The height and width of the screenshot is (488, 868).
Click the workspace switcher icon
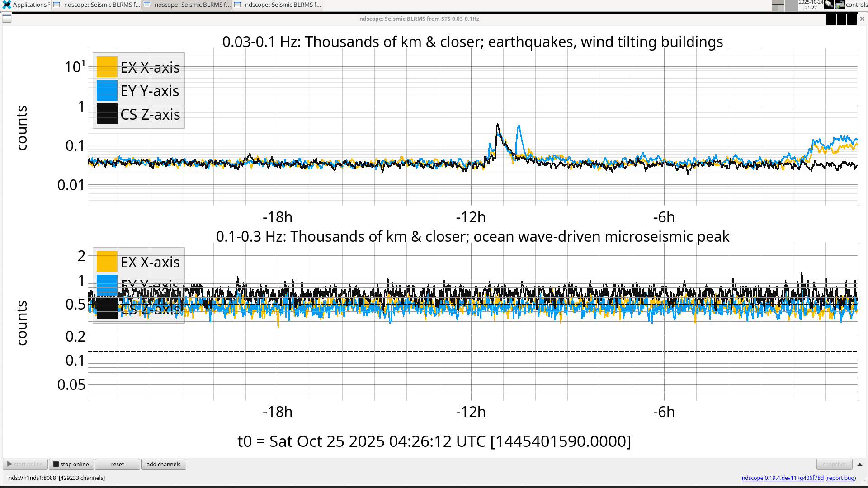point(778,5)
